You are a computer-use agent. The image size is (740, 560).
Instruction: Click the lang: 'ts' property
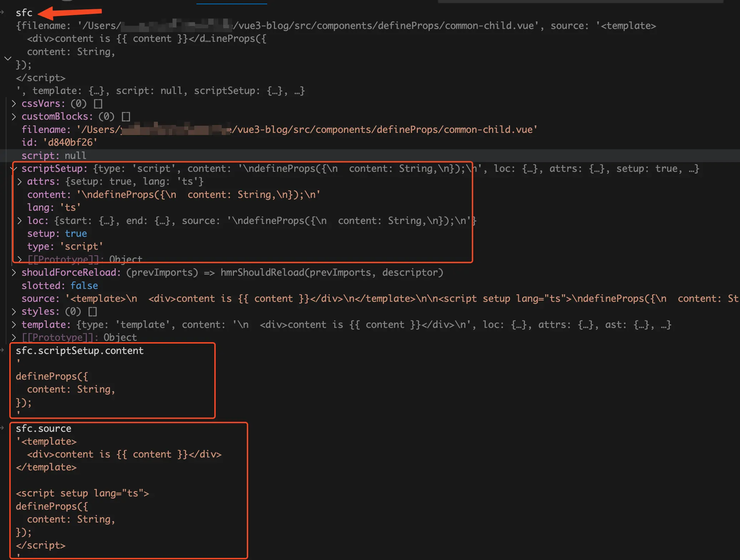(x=54, y=207)
